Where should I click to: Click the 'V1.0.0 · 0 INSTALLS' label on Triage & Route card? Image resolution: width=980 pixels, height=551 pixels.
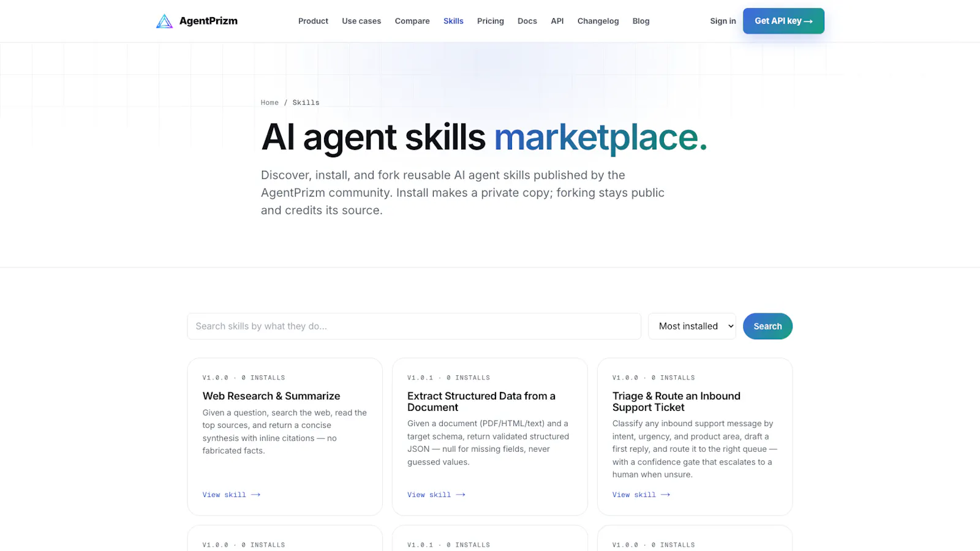coord(654,378)
